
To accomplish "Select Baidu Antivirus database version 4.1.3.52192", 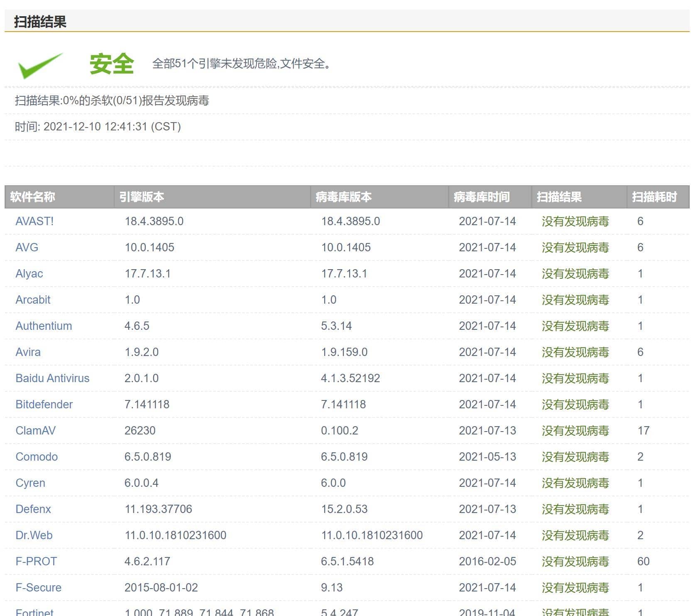I will (350, 378).
